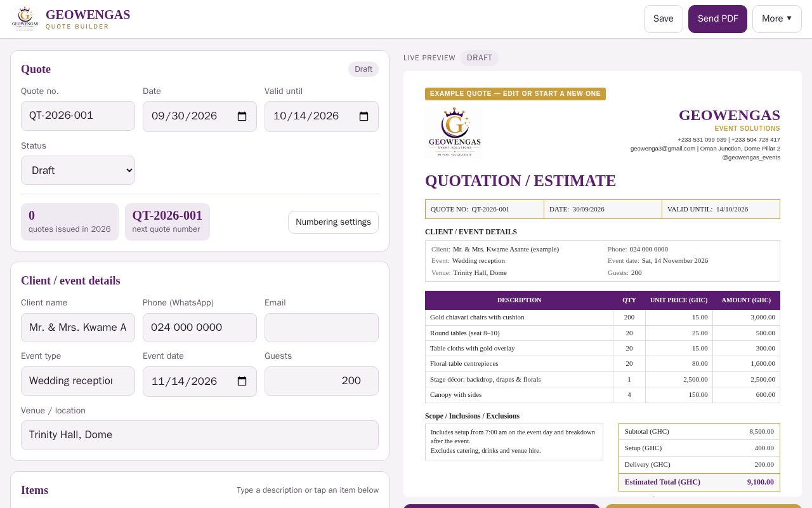Click the Draft badge in Quote card
The height and width of the screenshot is (508, 812).
pyautogui.click(x=363, y=69)
